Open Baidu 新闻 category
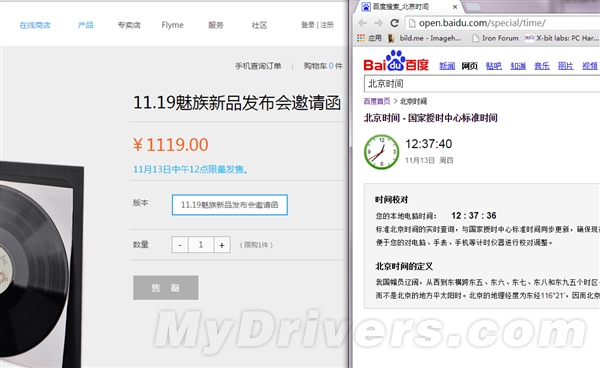600x368 pixels. coord(447,66)
